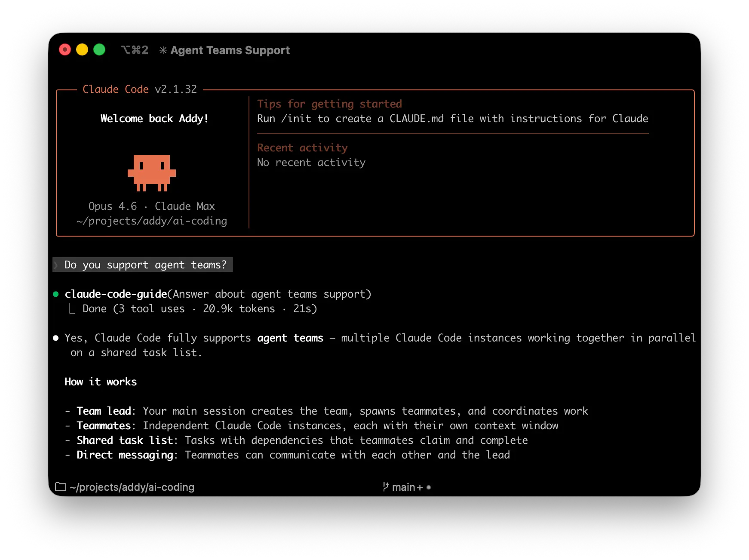This screenshot has width=749, height=560.
Task: Open the ~/projects/addy/ai-coding path link
Action: (x=132, y=487)
